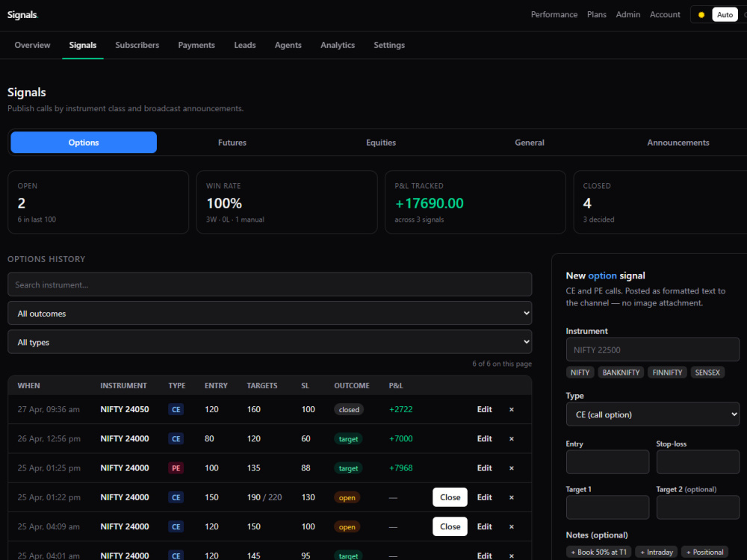This screenshot has height=560, width=747.
Task: Click the +2722 P&L value
Action: (x=400, y=409)
